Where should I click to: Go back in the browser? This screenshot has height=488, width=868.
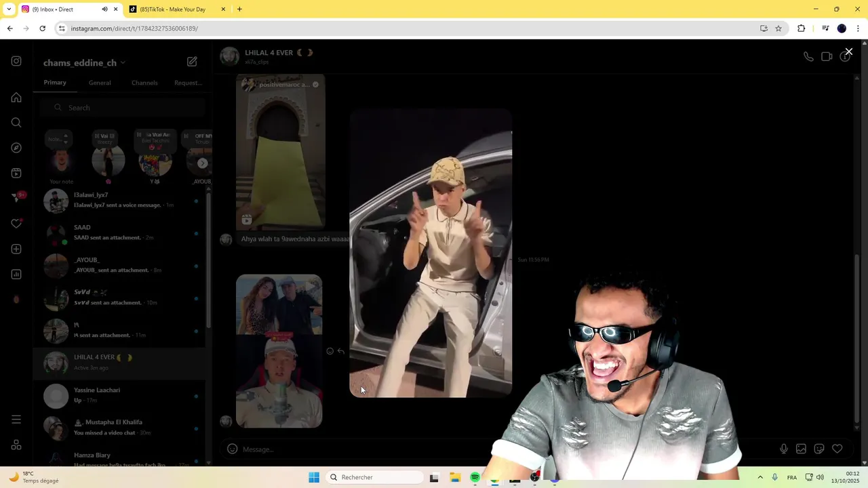[9, 28]
